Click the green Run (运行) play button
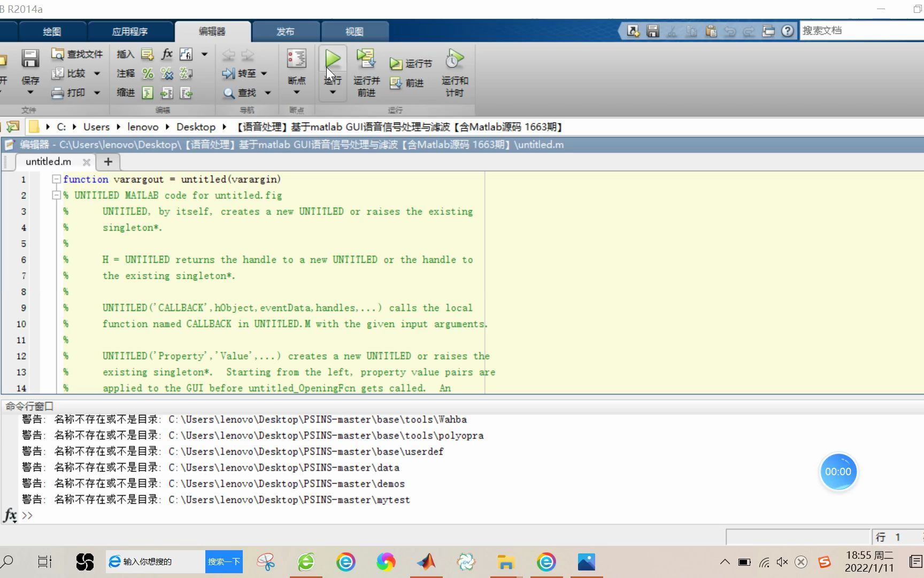The width and height of the screenshot is (924, 578). tap(333, 59)
